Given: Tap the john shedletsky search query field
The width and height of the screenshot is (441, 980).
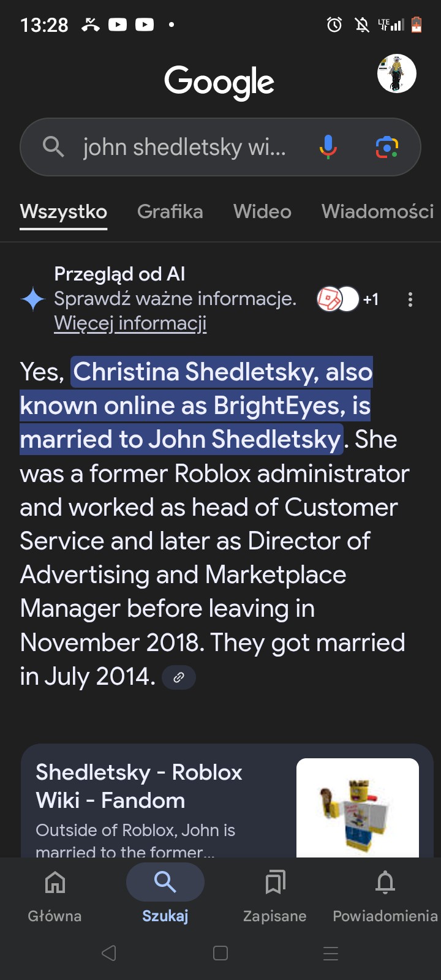Looking at the screenshot, I should (184, 148).
